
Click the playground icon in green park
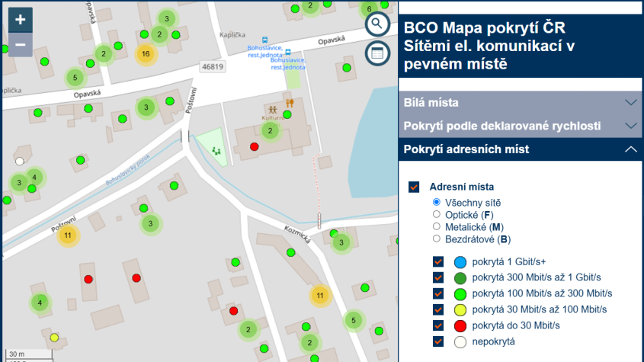point(216,151)
